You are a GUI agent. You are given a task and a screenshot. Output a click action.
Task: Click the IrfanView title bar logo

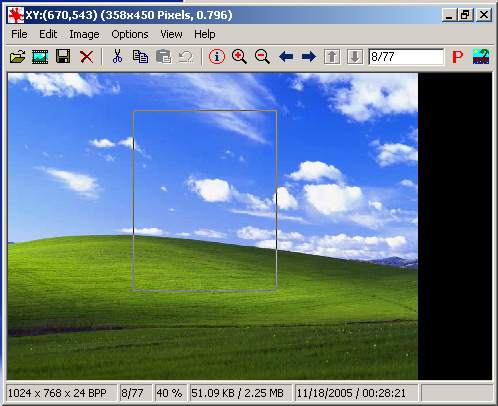[16, 15]
